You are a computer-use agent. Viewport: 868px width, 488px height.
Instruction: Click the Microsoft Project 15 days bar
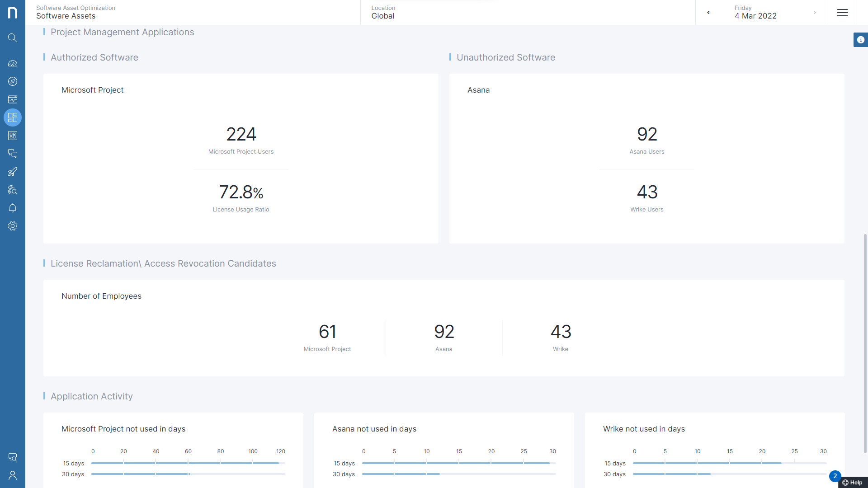184,463
